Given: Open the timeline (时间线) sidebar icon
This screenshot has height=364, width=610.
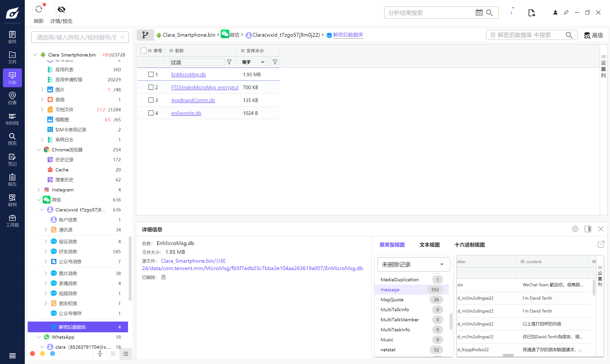Looking at the screenshot, I should [x=12, y=119].
